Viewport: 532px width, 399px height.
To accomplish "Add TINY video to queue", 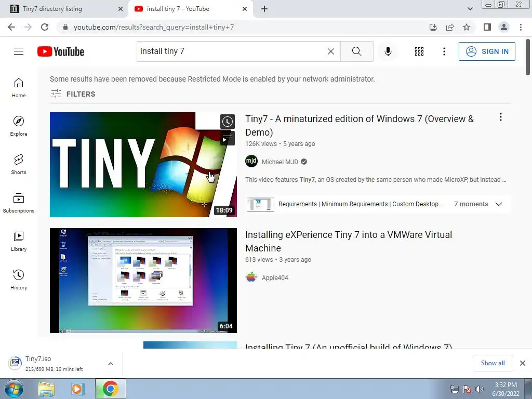I will (x=228, y=138).
